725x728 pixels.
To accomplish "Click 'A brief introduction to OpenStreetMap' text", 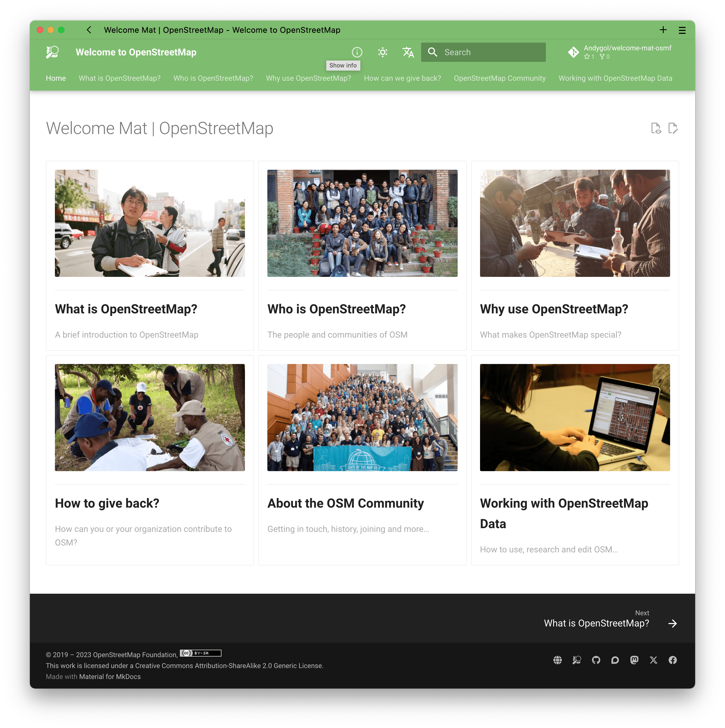I will [127, 335].
